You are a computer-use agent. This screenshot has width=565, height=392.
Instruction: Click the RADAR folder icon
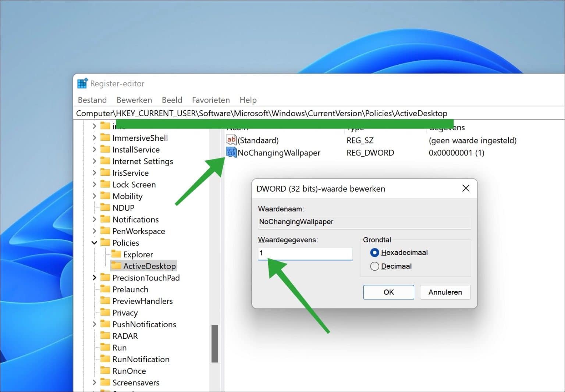tap(105, 336)
